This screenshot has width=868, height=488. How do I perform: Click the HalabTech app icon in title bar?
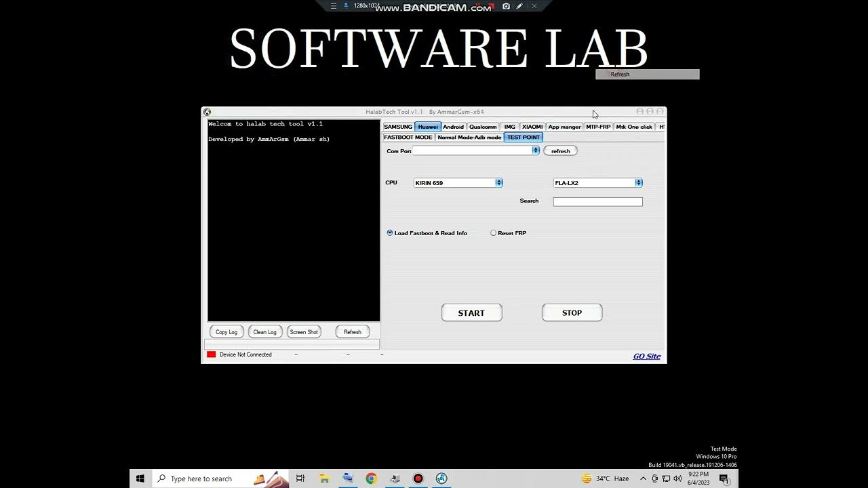pos(207,112)
